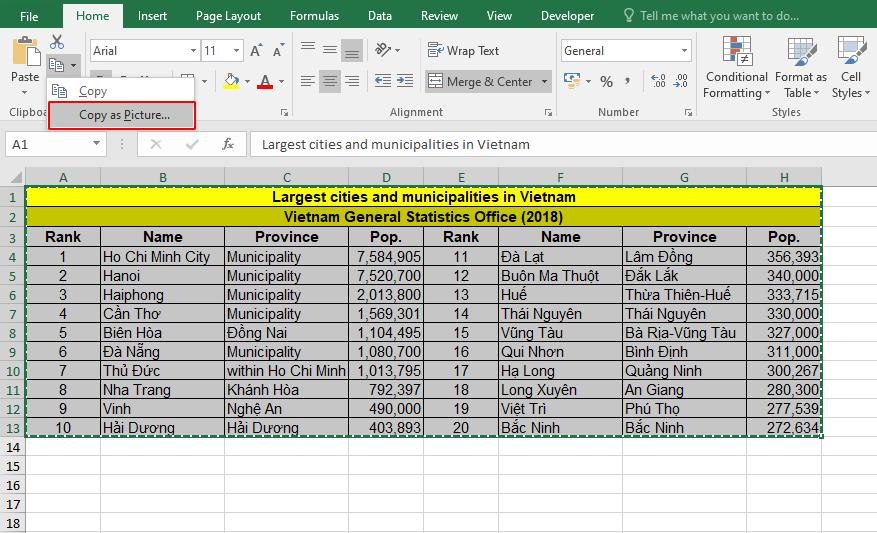Screen dimensions: 877x533
Task: Decrease font size with small A icon
Action: (279, 50)
